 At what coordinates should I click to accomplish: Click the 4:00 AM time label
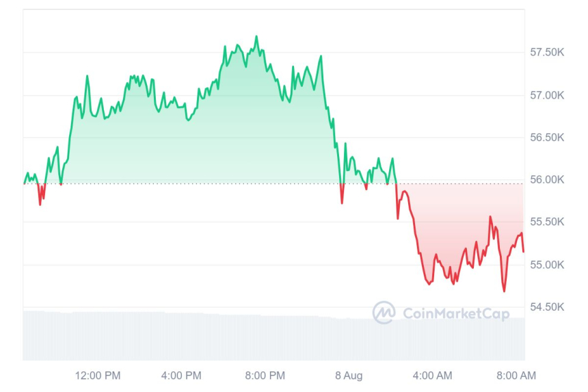coord(432,376)
